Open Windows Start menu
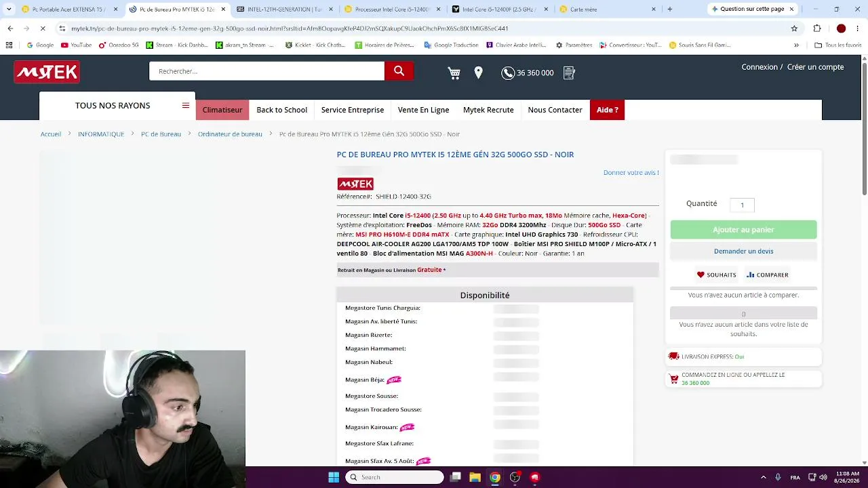 [x=334, y=477]
